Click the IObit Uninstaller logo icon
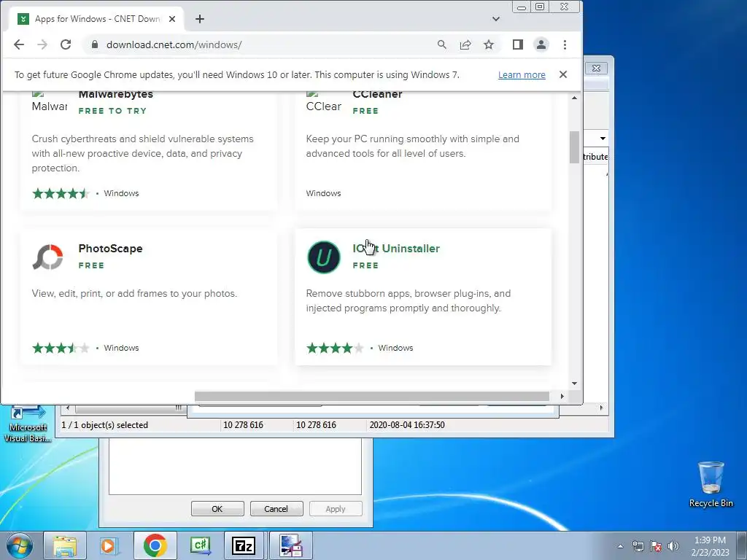Image resolution: width=747 pixels, height=560 pixels. click(323, 257)
